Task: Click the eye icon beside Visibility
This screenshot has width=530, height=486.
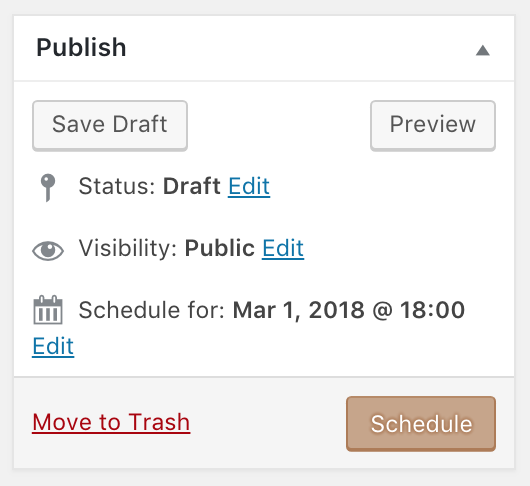Action: [48, 251]
